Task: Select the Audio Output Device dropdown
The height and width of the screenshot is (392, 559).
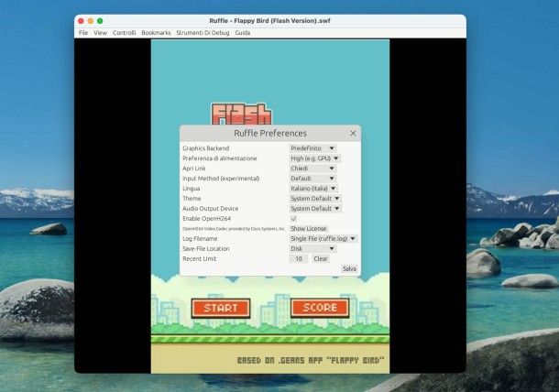Action: (315, 208)
